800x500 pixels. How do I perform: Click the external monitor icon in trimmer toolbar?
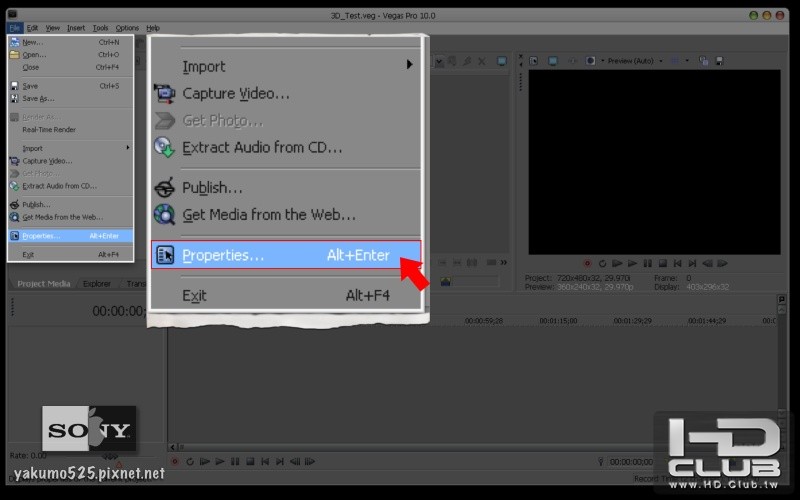[x=502, y=61]
